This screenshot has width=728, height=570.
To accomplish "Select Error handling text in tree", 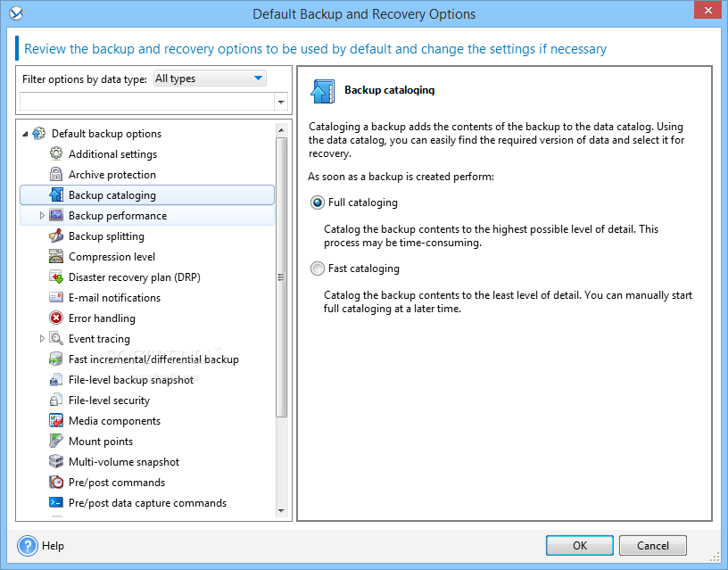I will 102,318.
